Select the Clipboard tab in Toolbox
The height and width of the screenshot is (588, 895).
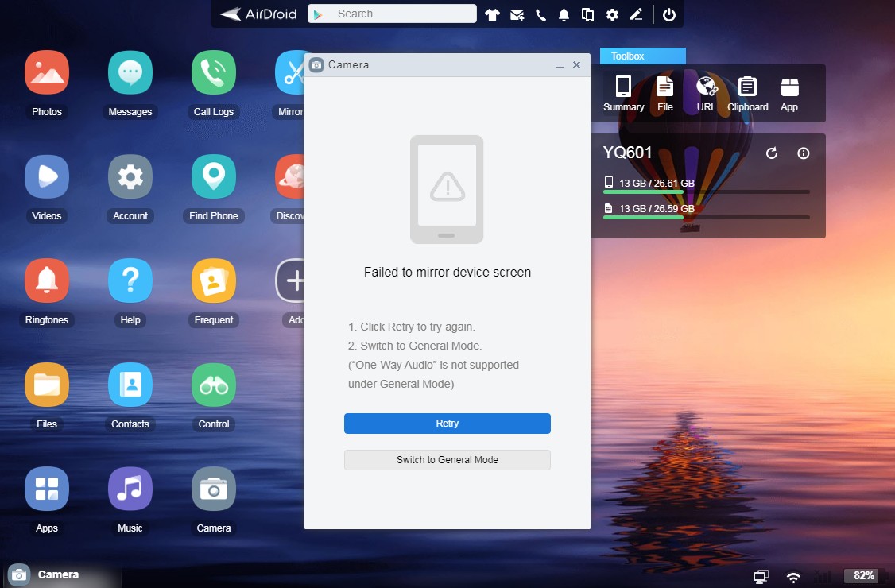[747, 92]
